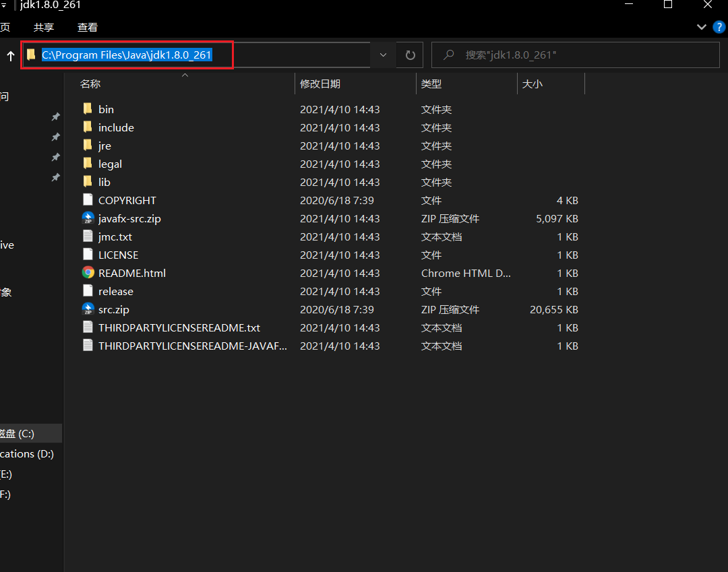Click the 5,097 KB size value

click(557, 218)
